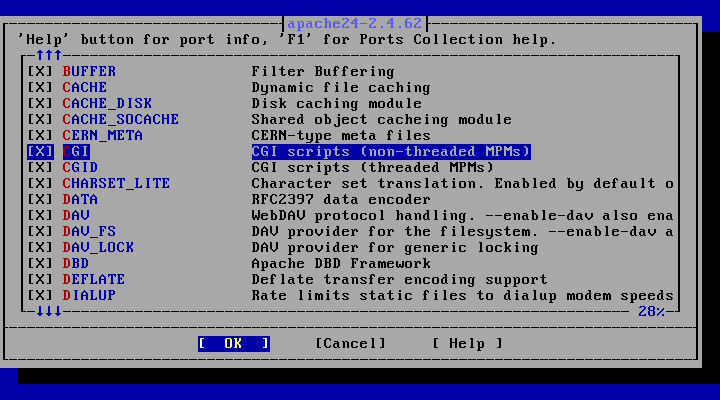Select the DAV_LOCK option name
720x400 pixels.
(x=98, y=248)
